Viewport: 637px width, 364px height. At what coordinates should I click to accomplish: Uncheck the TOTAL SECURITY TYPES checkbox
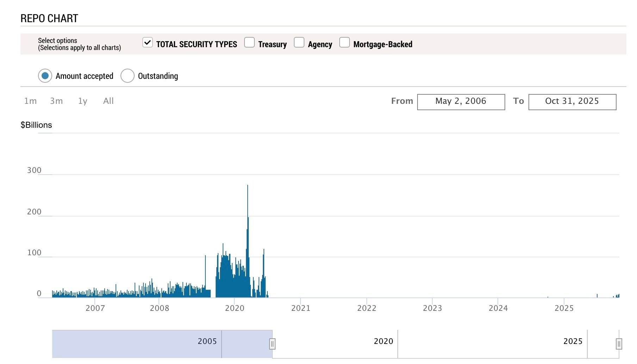[147, 43]
